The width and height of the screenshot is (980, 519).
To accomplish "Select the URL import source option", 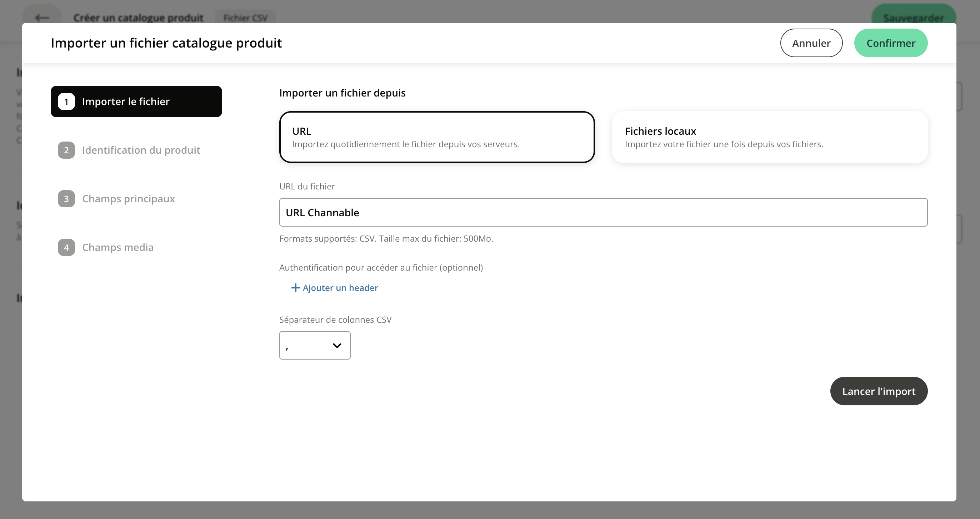I will coord(437,137).
